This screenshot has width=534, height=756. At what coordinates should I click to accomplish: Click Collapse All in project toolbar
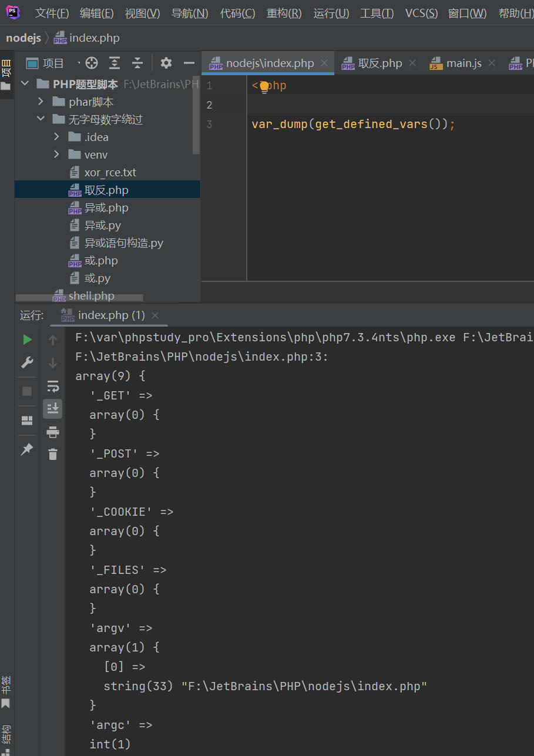[137, 63]
